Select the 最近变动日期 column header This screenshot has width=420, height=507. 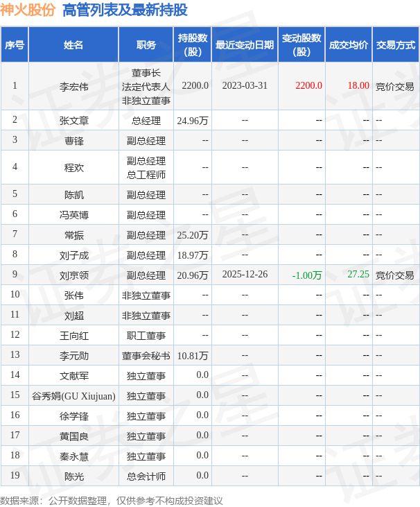[245, 44]
